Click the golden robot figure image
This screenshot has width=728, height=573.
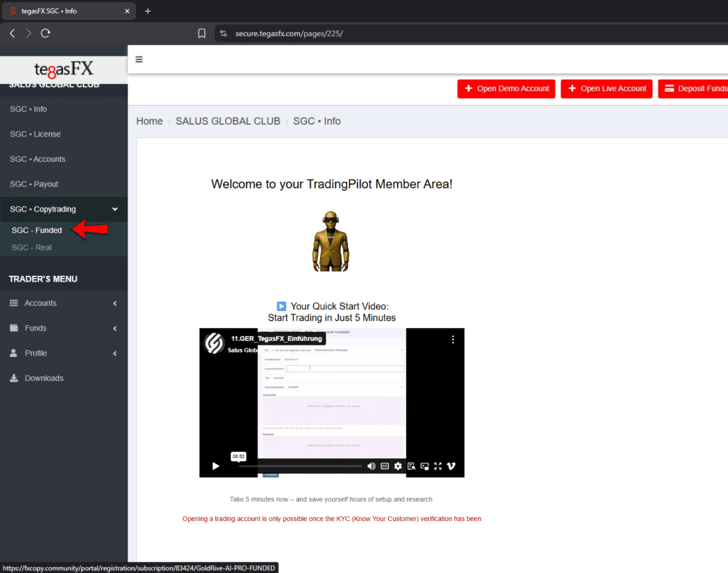click(331, 241)
